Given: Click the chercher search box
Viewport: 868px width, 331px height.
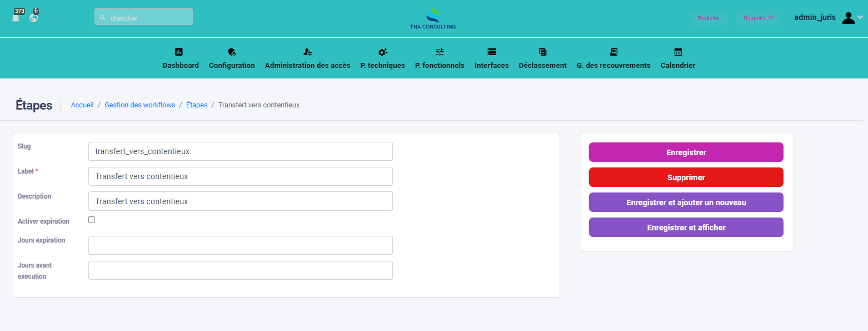Looking at the screenshot, I should 143,18.
